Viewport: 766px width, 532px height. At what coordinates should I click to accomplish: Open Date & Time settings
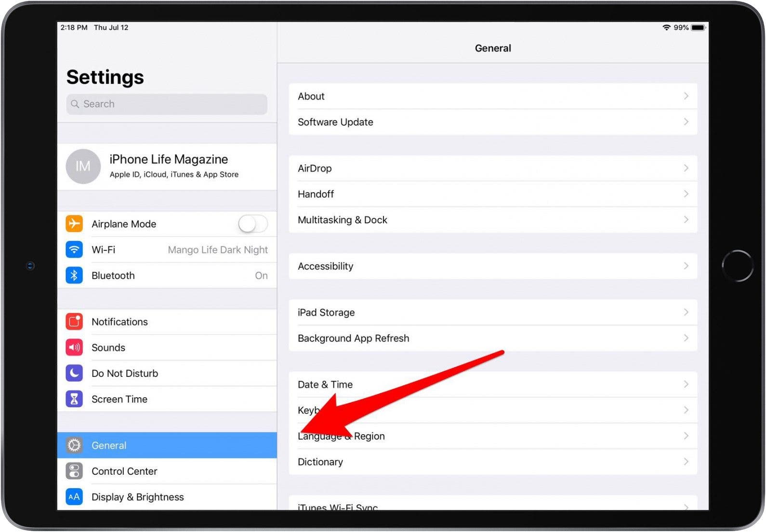[x=493, y=384]
